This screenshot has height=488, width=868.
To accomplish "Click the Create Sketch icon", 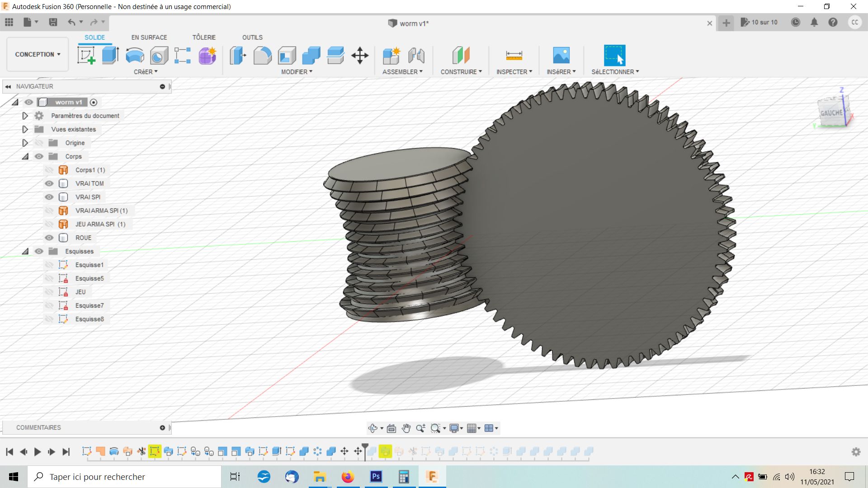I will click(x=86, y=56).
